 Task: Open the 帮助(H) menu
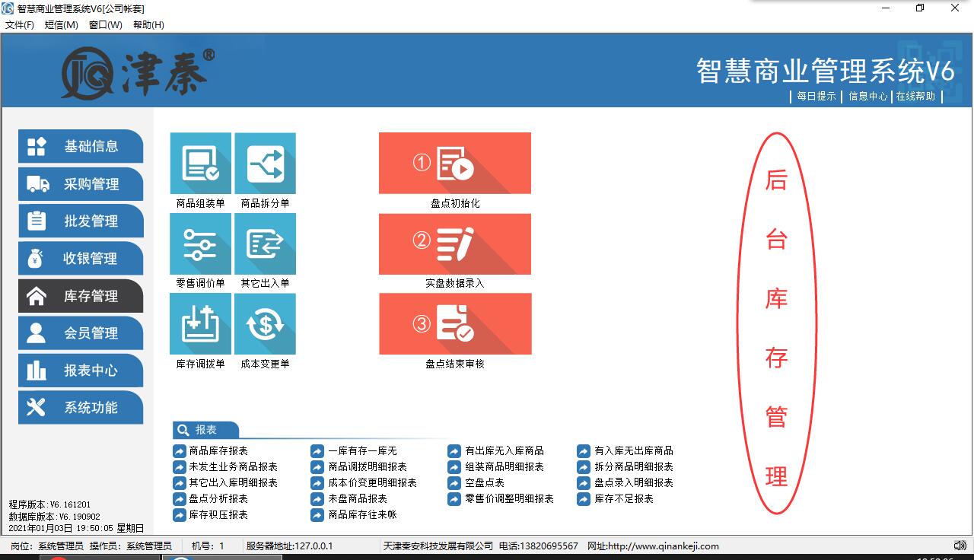coord(148,25)
